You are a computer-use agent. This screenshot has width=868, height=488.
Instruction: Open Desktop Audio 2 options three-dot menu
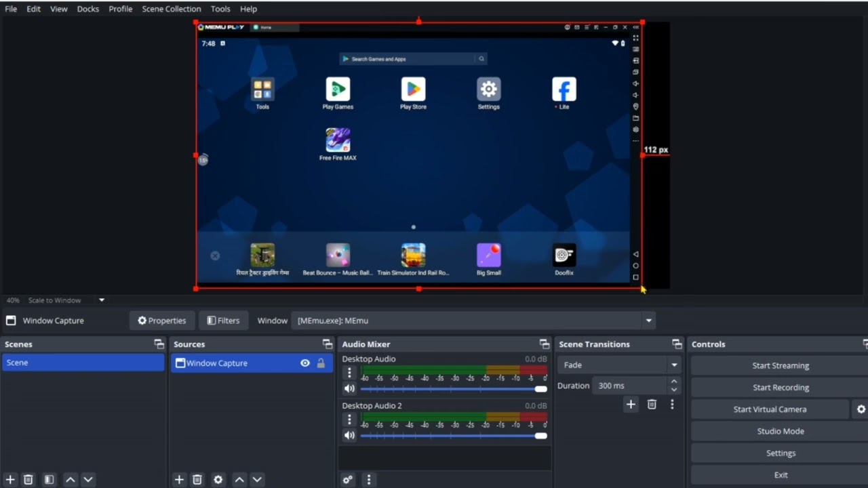(349, 419)
